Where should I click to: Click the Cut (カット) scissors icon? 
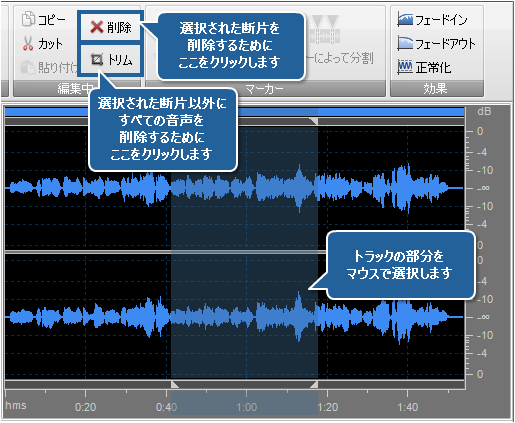click(x=28, y=43)
